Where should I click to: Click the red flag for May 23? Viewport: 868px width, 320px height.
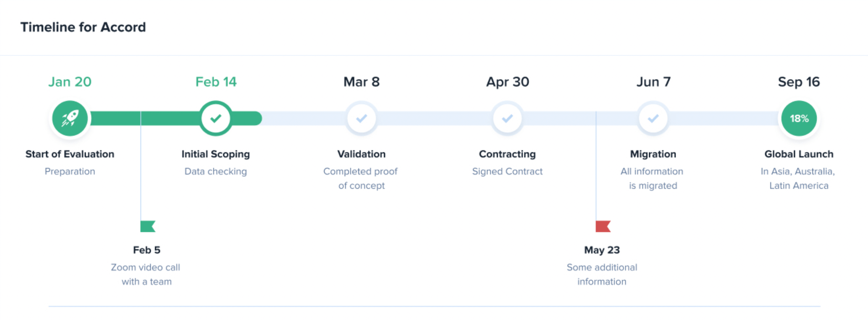(x=603, y=226)
